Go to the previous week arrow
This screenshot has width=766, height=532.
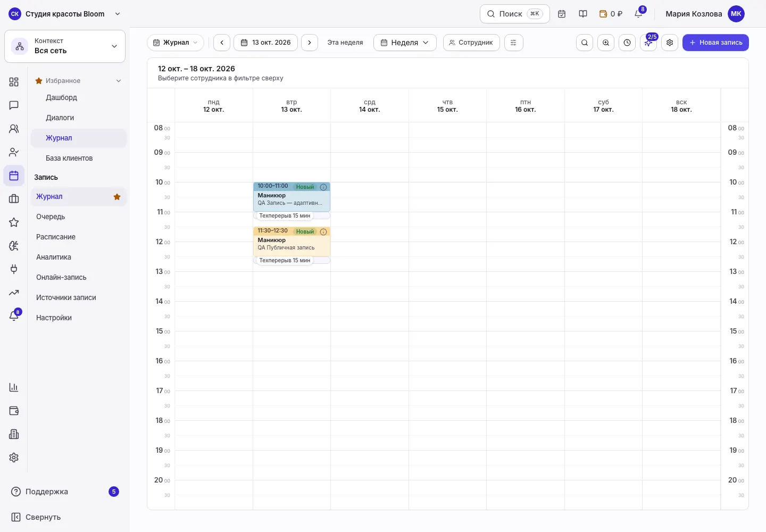[222, 43]
